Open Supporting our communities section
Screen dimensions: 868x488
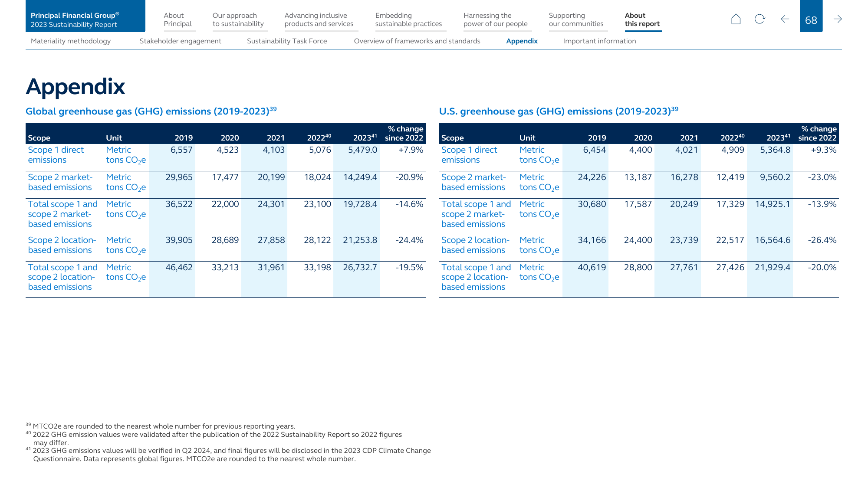point(576,20)
